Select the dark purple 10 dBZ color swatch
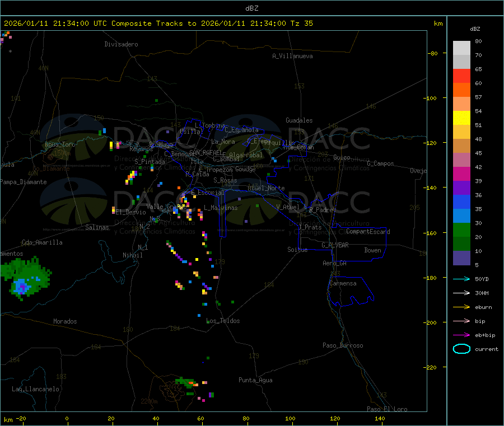This screenshot has width=504, height=426. click(x=461, y=258)
